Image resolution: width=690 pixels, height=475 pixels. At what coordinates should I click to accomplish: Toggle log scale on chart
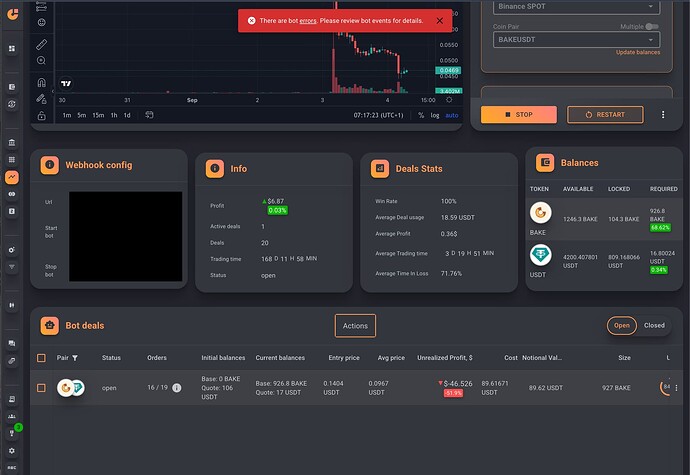(435, 115)
